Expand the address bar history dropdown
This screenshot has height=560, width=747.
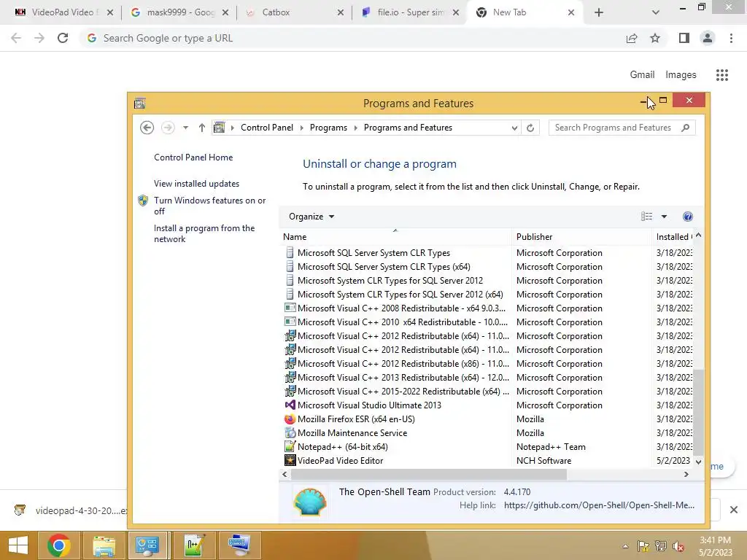(514, 128)
